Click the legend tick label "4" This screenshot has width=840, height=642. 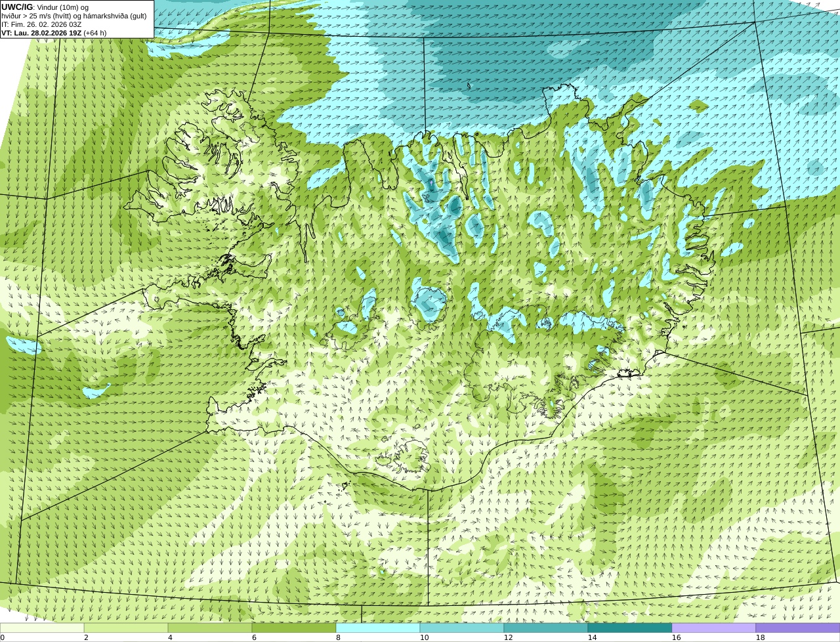pyautogui.click(x=170, y=637)
